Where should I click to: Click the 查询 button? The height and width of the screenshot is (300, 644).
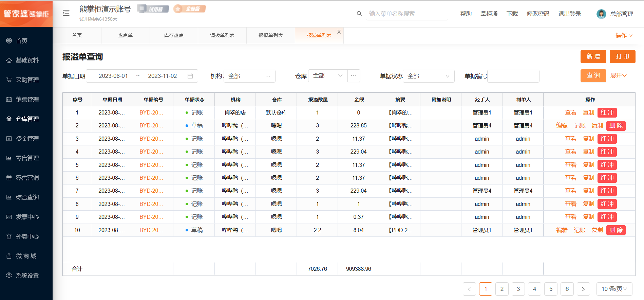point(593,76)
